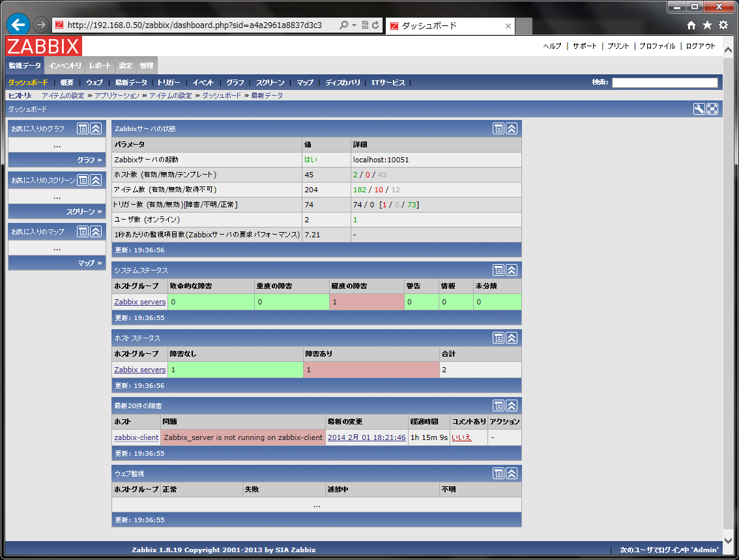The image size is (739, 560).
Task: Open menu icon of web monitoring widget
Action: click(499, 473)
